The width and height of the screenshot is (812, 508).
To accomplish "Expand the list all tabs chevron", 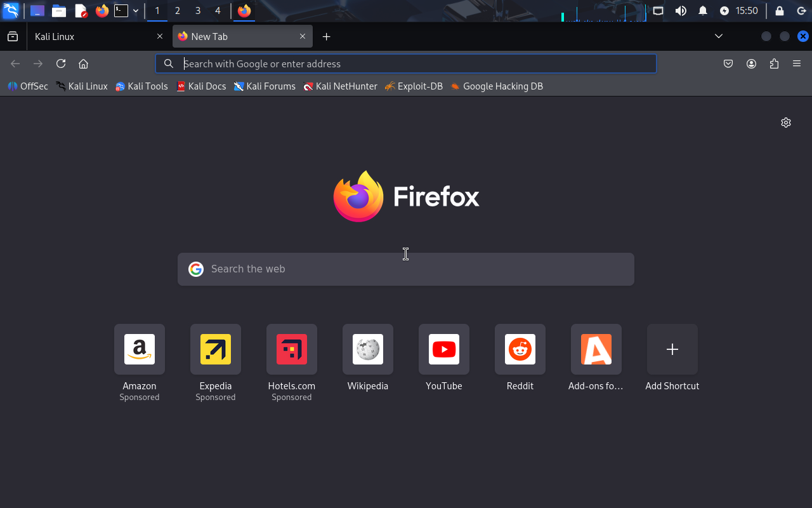I will click(719, 36).
